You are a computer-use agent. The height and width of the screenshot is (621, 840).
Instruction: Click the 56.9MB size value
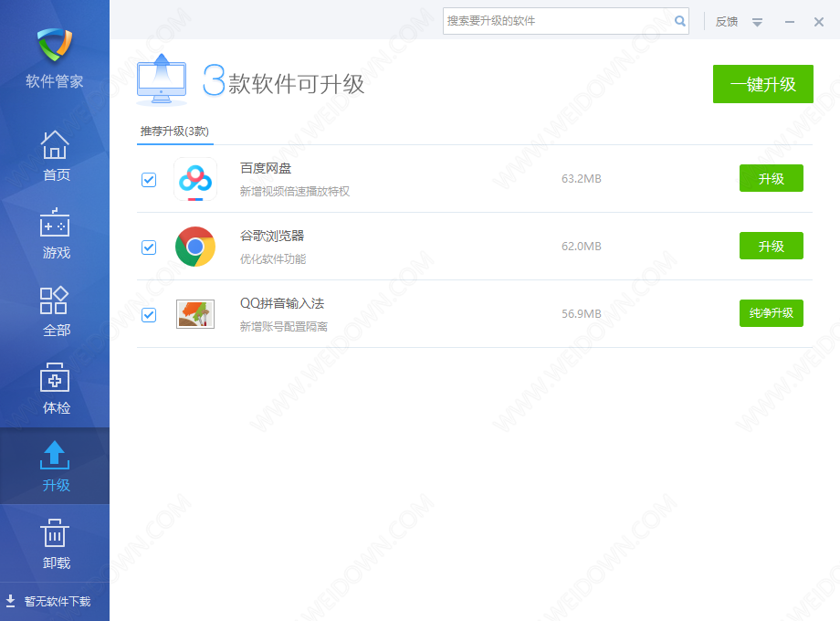coord(582,313)
